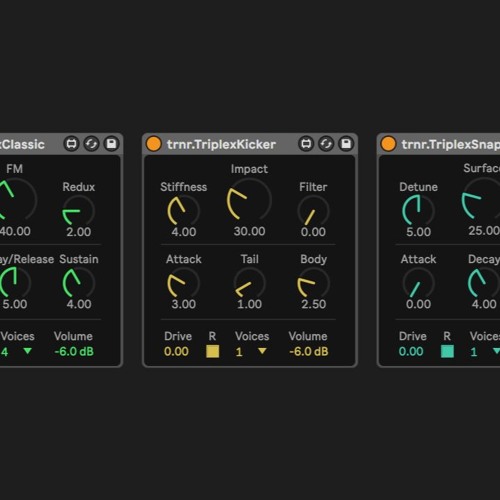Click the Detune knob on TriplexSnap
Viewport: 500px width, 500px height.
point(418,211)
